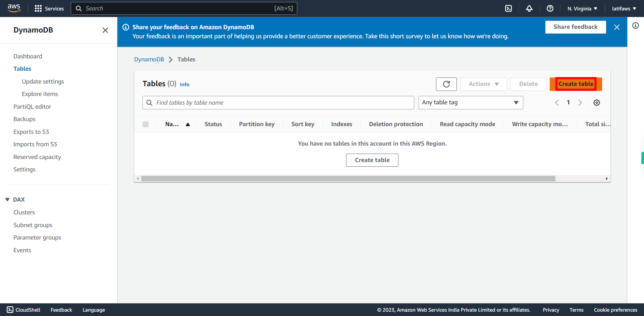Open Update settings in sidebar
644x316 pixels.
point(43,82)
